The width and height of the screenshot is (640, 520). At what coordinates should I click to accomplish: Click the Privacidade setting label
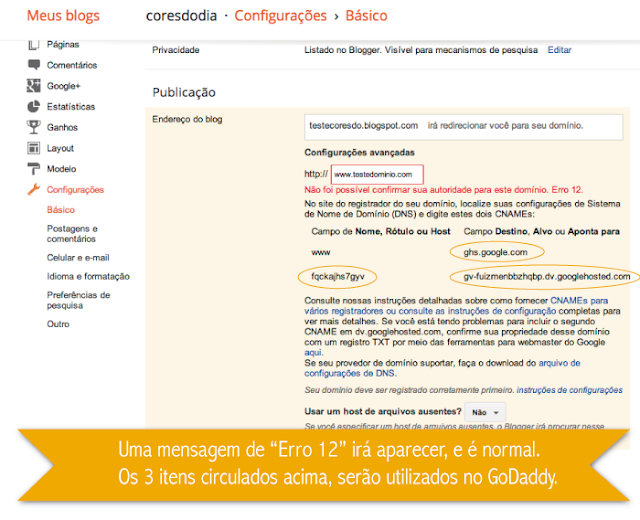point(176,50)
